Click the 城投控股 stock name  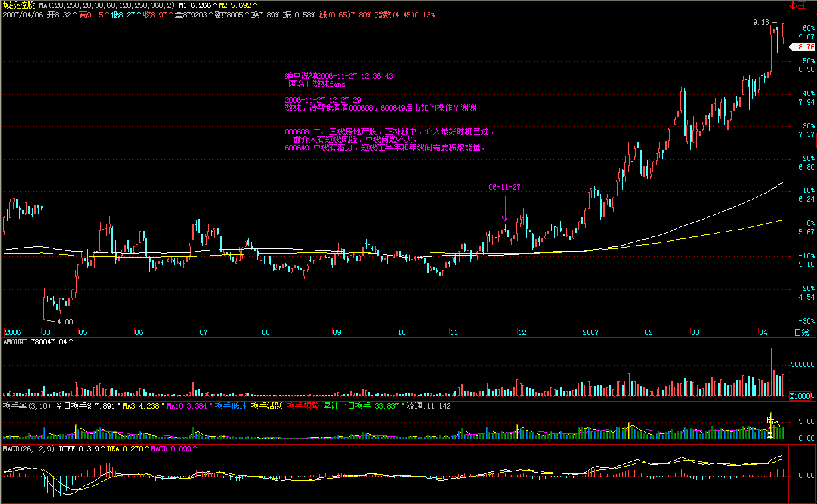click(x=19, y=5)
